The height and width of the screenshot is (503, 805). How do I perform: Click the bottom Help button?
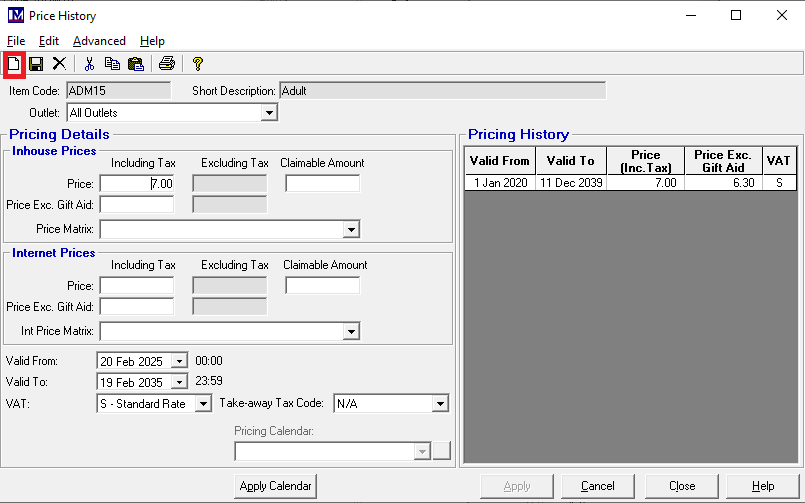(x=763, y=486)
